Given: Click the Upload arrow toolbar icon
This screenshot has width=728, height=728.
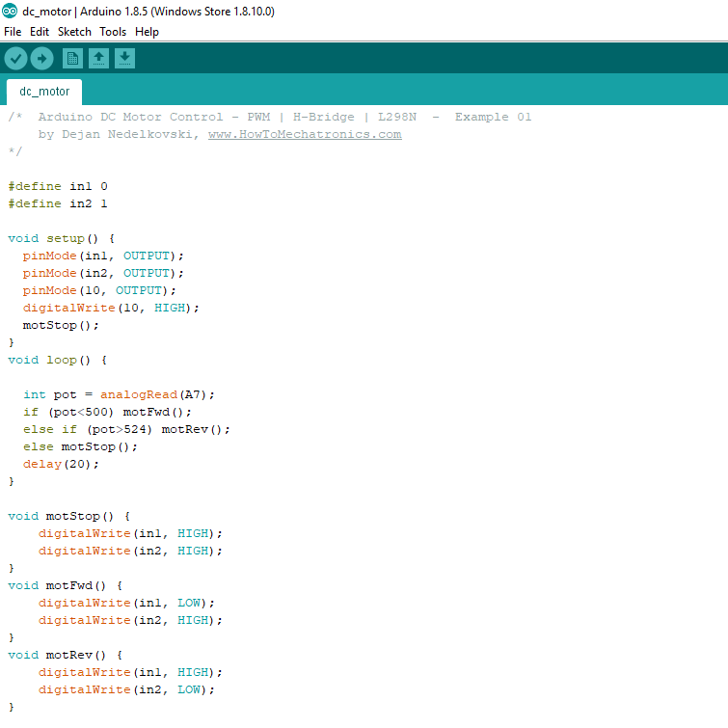Looking at the screenshot, I should coord(41,59).
